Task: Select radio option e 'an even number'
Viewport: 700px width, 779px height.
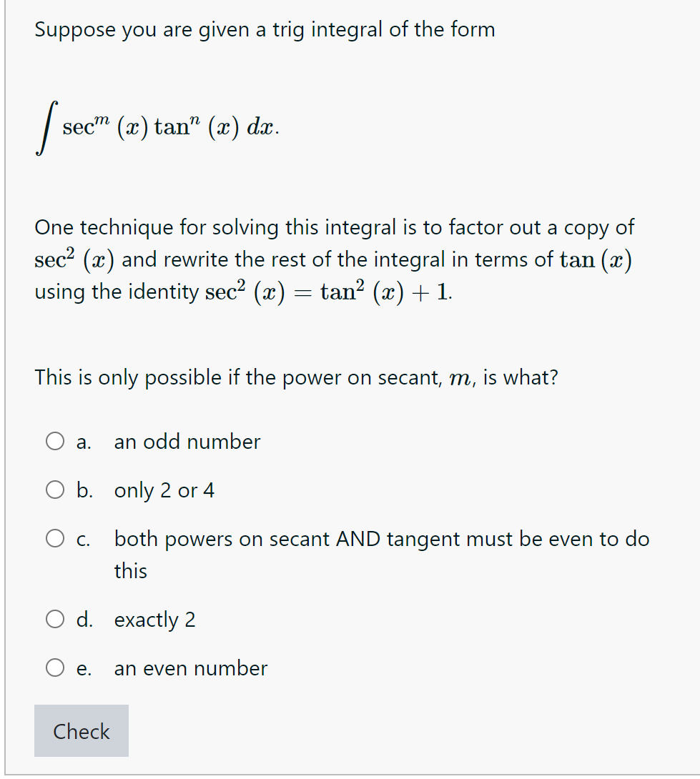Action: [54, 668]
